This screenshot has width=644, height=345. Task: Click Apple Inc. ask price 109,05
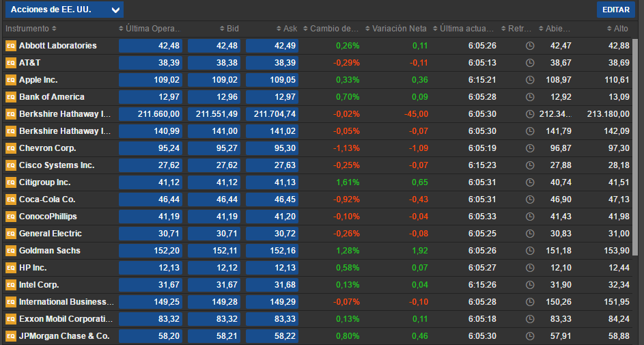tap(272, 80)
